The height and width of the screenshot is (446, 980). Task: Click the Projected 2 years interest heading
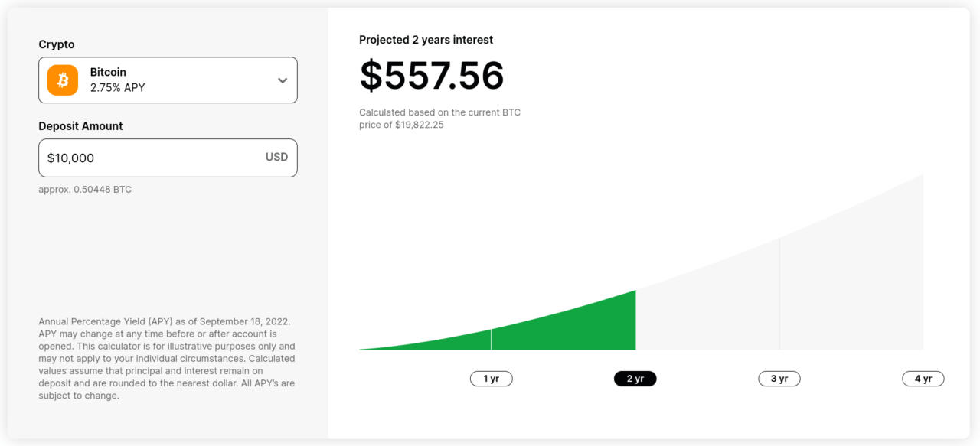pyautogui.click(x=426, y=40)
